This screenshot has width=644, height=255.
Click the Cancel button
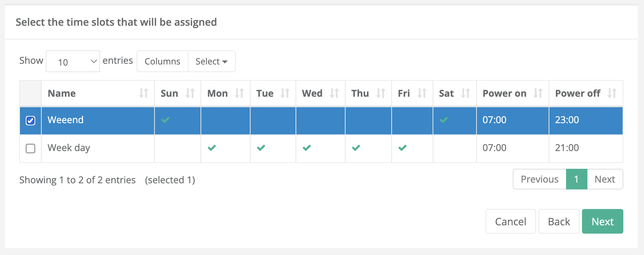(511, 221)
